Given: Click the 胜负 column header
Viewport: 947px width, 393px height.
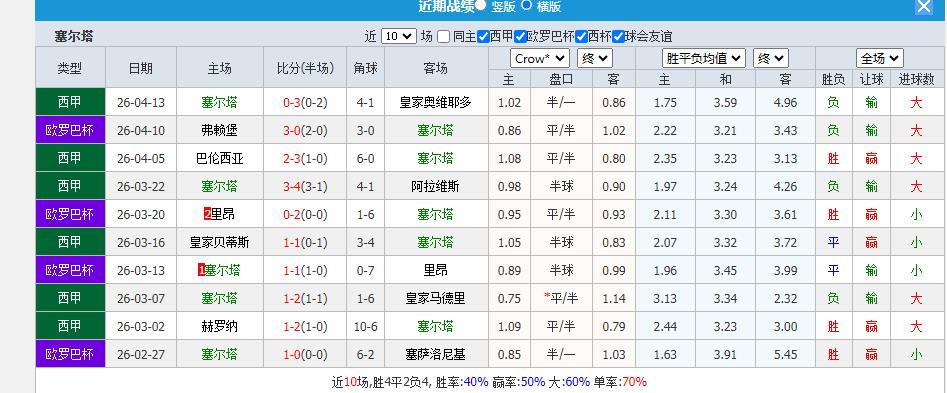Looking at the screenshot, I should (x=833, y=79).
